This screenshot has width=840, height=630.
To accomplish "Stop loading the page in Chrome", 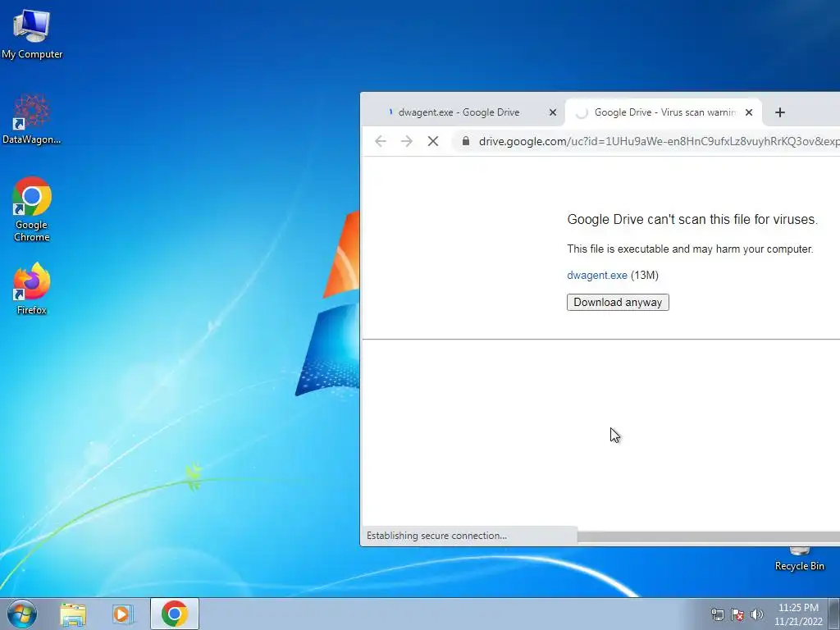I will point(433,141).
